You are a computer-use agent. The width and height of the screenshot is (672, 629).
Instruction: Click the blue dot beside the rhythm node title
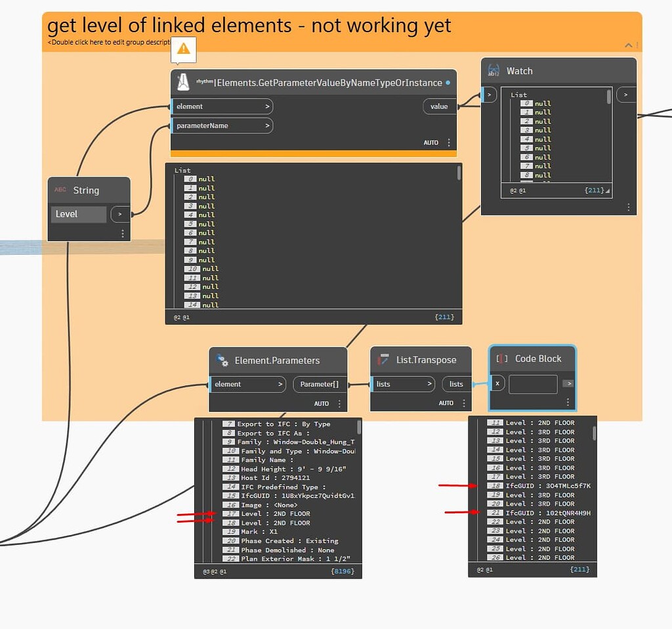[449, 83]
